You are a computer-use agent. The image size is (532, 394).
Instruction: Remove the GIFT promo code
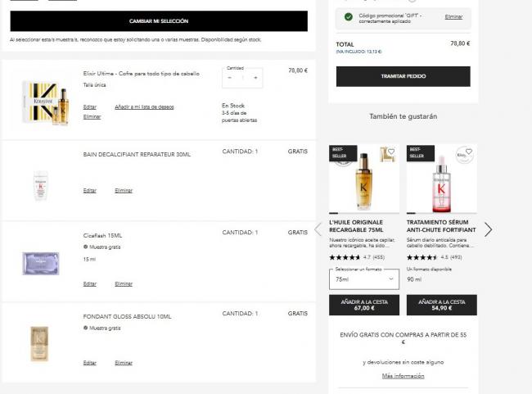click(x=453, y=16)
